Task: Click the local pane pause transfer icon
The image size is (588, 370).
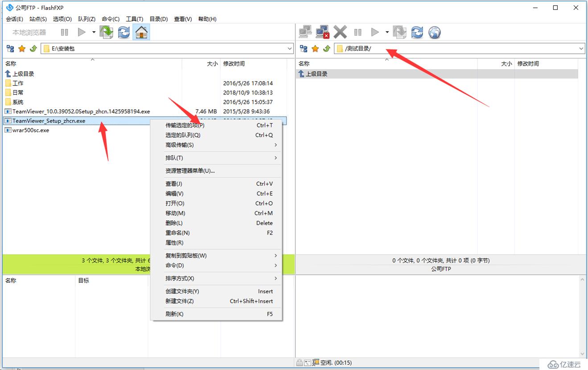Action: pos(65,32)
